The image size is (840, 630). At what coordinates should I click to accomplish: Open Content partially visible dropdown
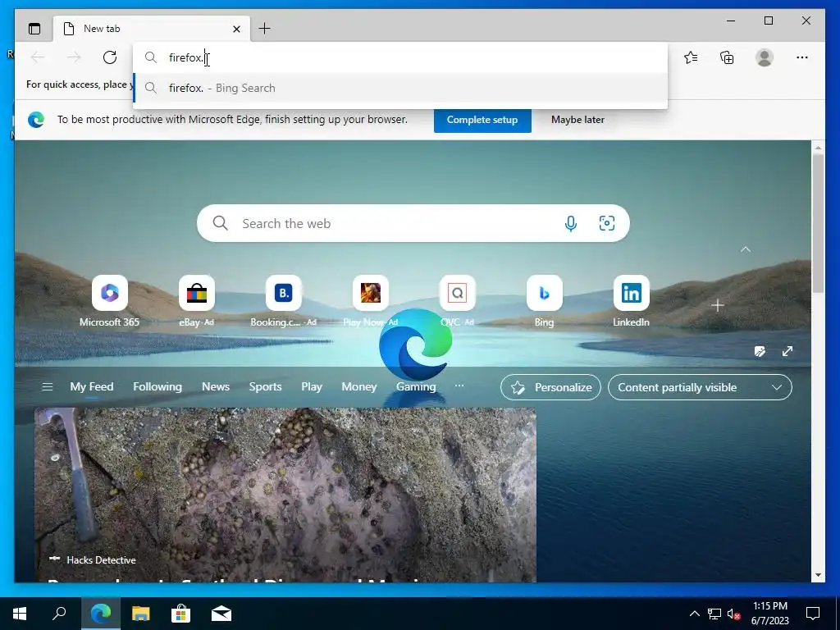(700, 387)
